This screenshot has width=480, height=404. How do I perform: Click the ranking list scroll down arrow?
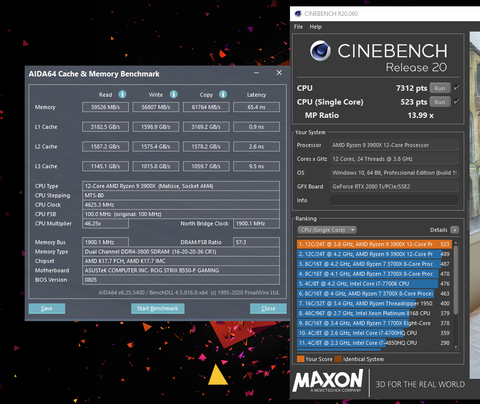(x=456, y=347)
